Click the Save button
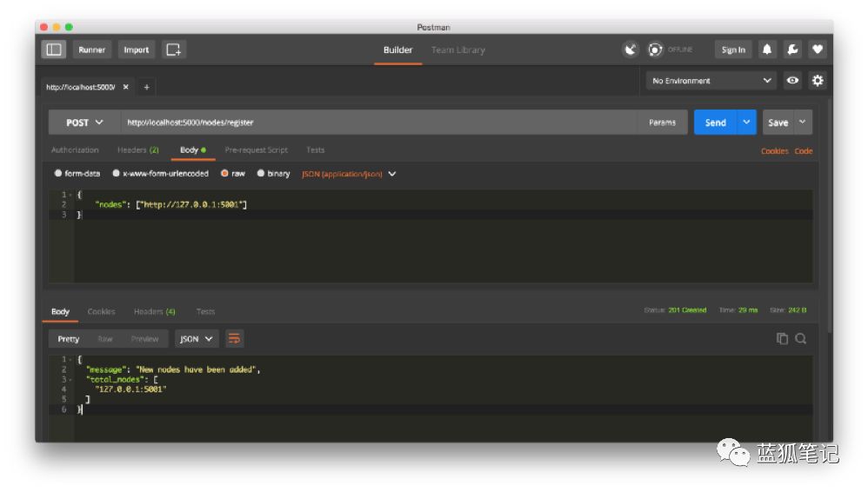The width and height of the screenshot is (868, 492). click(778, 123)
